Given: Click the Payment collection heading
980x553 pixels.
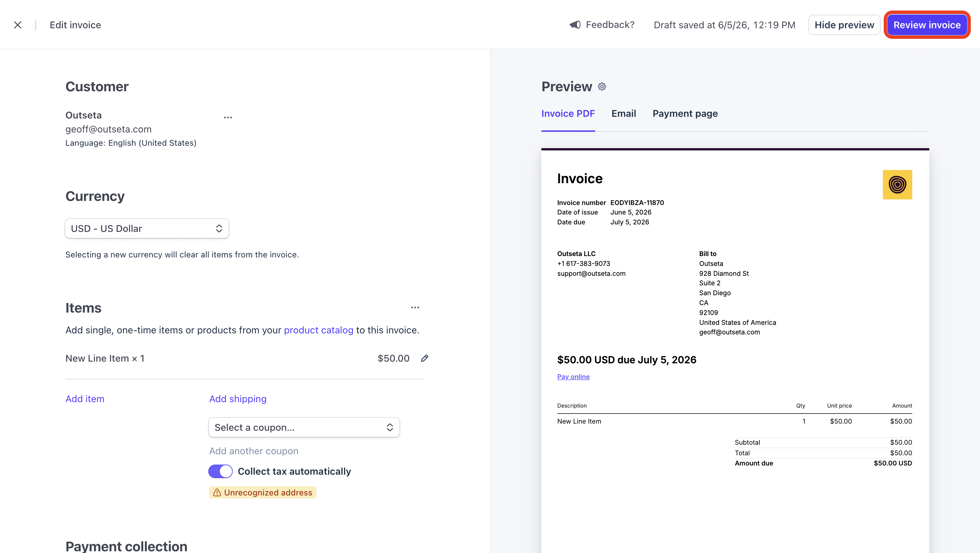Looking at the screenshot, I should [x=126, y=546].
